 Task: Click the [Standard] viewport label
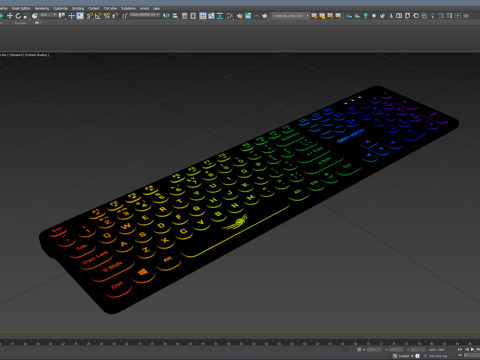click(x=17, y=55)
